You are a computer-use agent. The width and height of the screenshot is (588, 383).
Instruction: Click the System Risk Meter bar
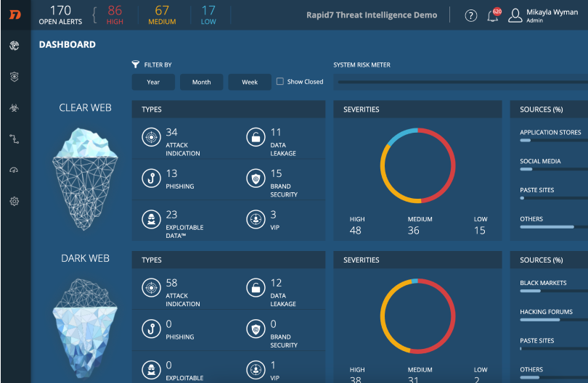click(x=462, y=82)
